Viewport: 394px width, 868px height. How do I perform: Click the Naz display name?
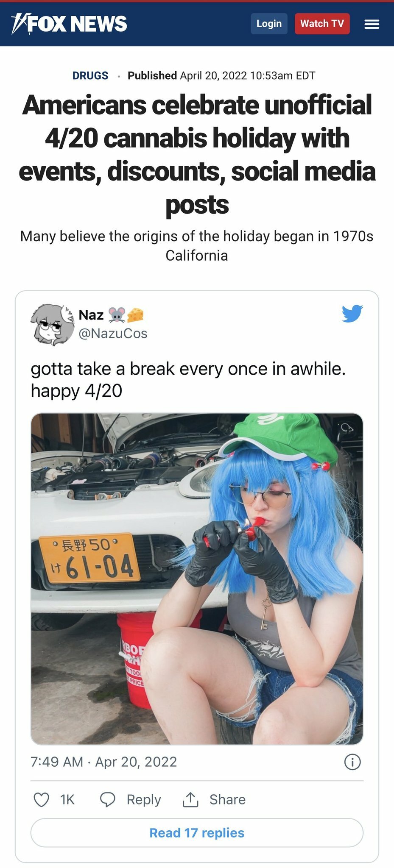coord(91,315)
